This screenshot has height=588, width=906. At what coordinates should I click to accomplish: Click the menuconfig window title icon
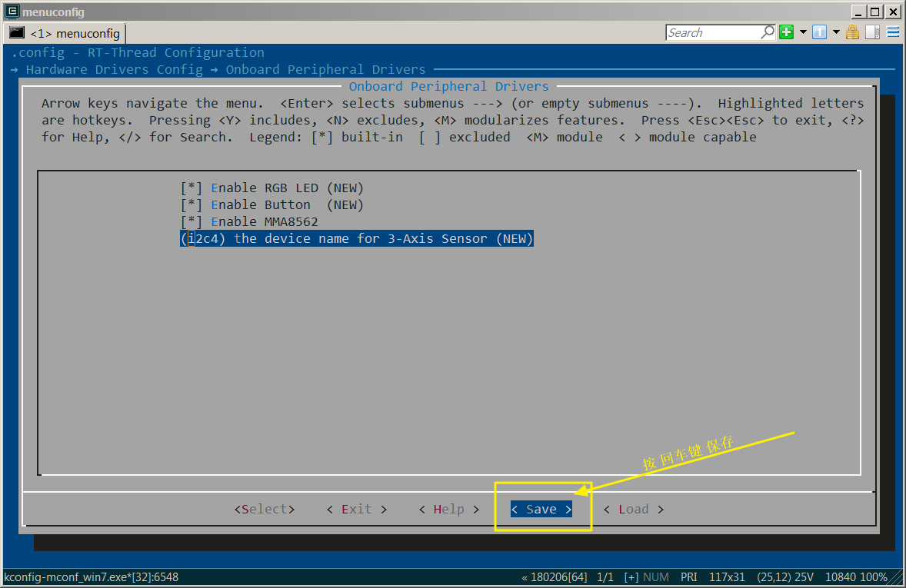12,12
